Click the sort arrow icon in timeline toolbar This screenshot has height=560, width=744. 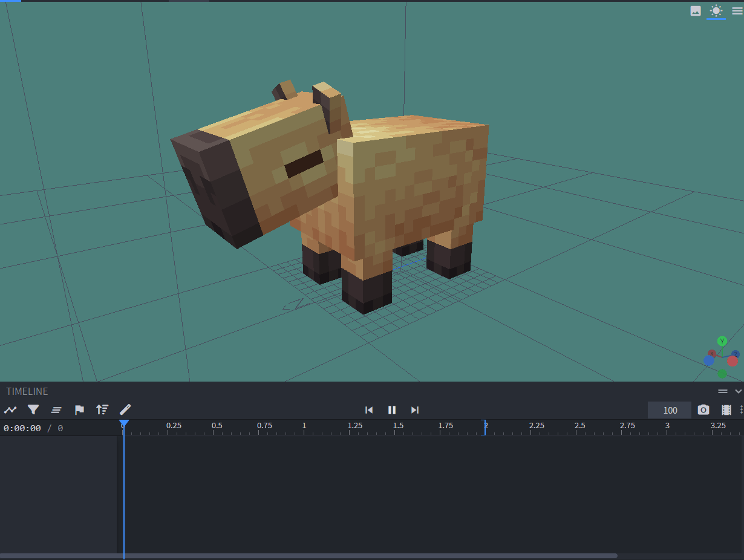coord(102,410)
